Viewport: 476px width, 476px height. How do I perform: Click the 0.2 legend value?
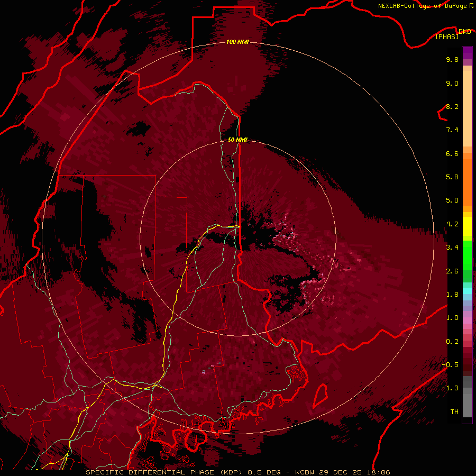point(452,342)
